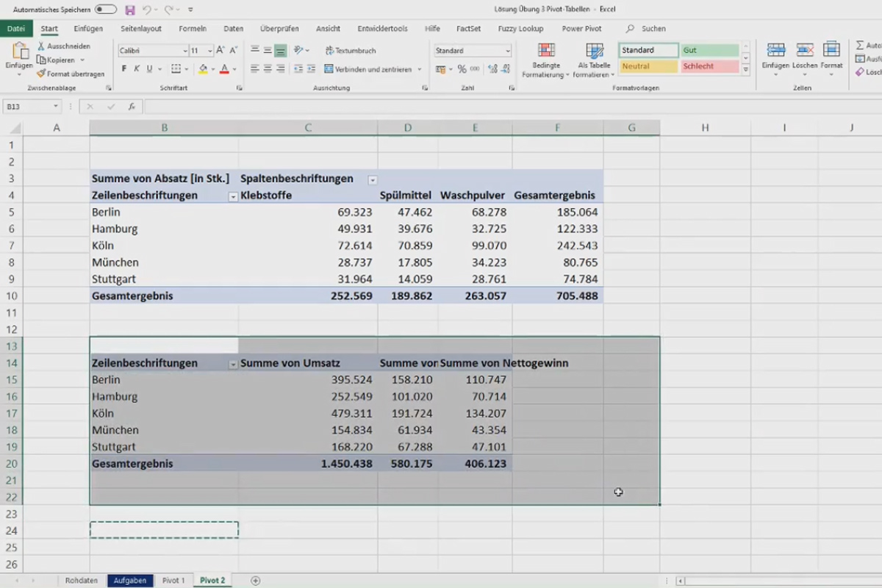Open Zeilenbeschriftungen filter in row 14
The height and width of the screenshot is (588, 882).
[x=233, y=363]
